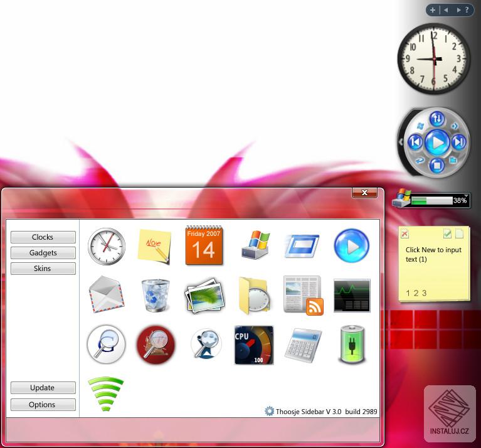Switch to sticky note page 1
Viewport: 481px width, 448px height.
click(408, 293)
